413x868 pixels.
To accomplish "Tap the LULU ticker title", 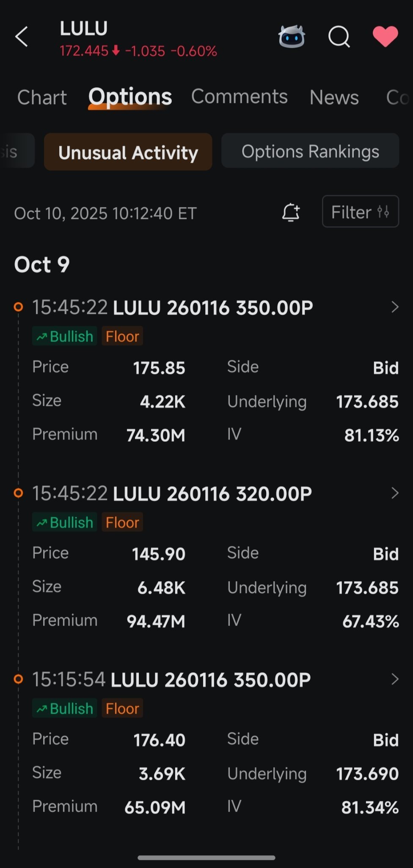I will pos(83,28).
